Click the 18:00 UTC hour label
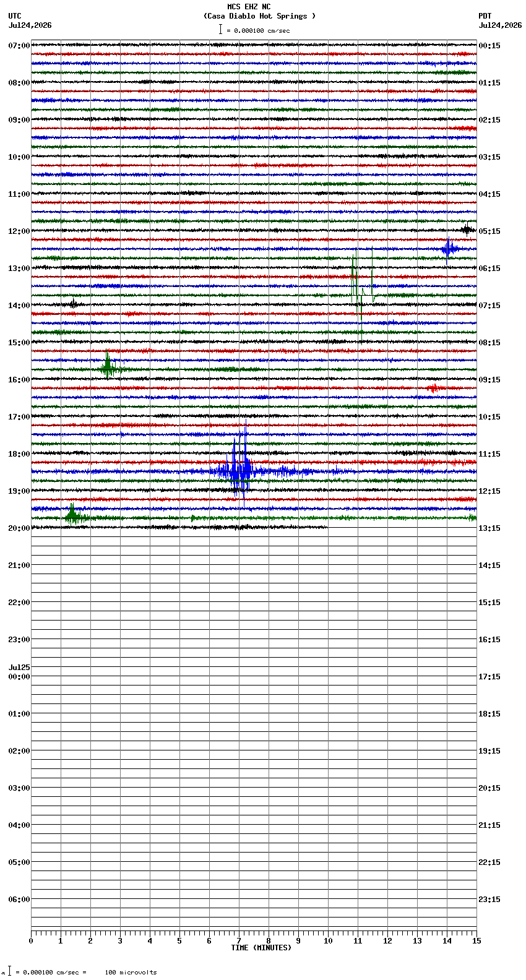The height and width of the screenshot is (980, 526). coord(19,454)
